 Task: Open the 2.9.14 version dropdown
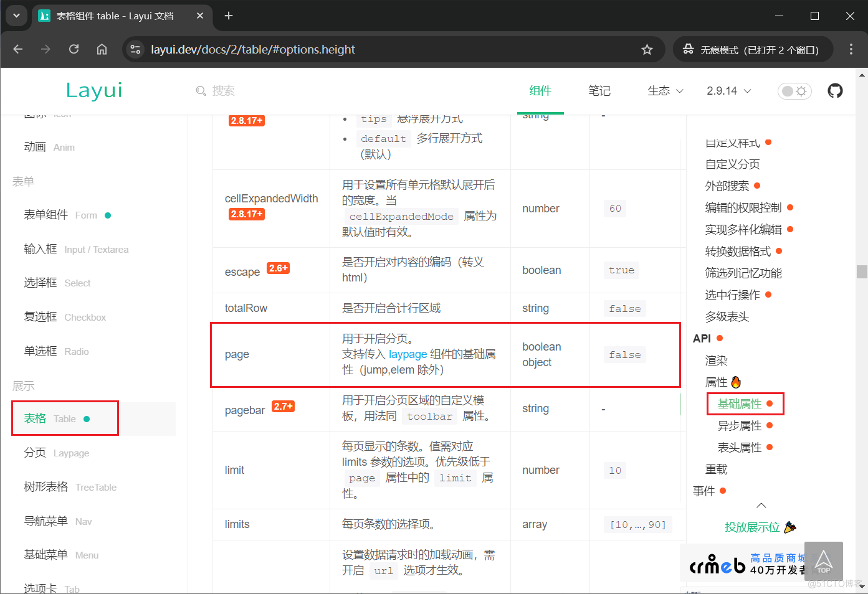point(728,91)
